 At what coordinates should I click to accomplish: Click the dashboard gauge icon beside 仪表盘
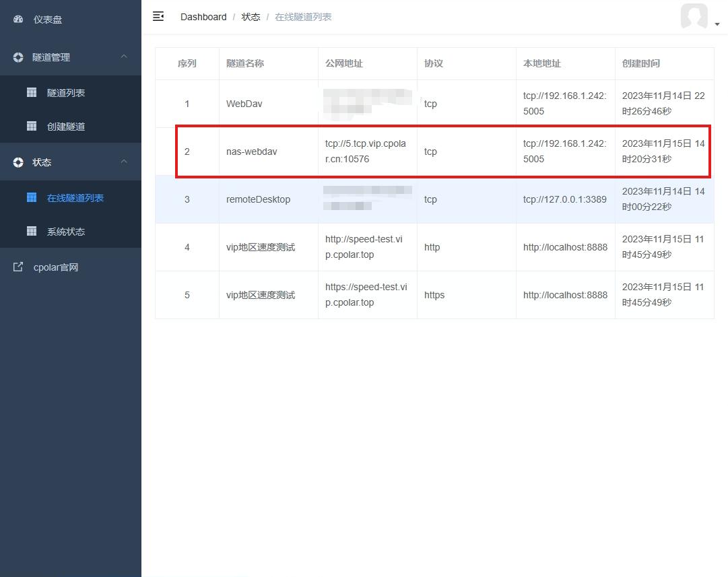18,19
